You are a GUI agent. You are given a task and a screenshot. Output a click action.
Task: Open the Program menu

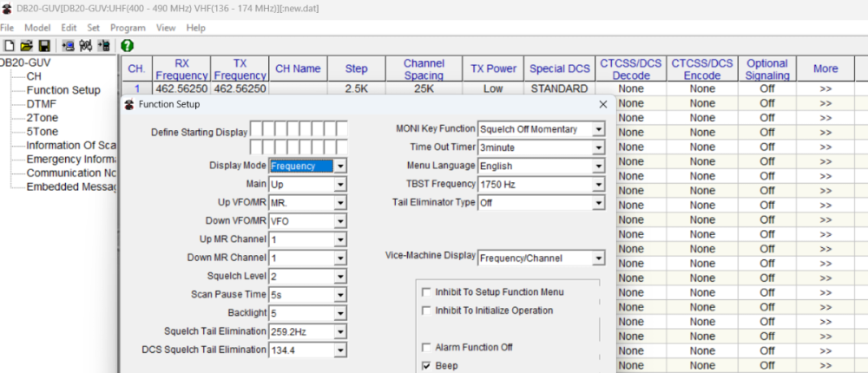pyautogui.click(x=128, y=28)
